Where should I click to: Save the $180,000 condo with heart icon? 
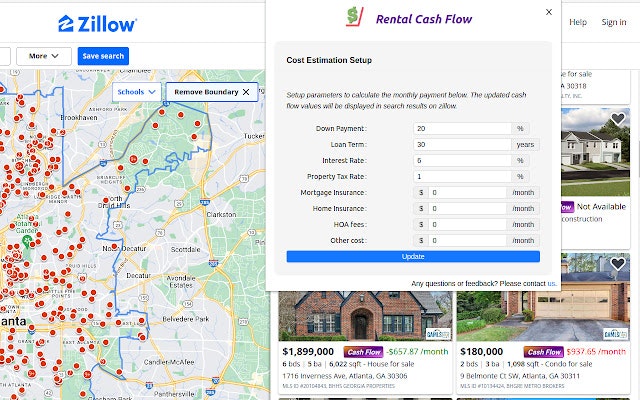(618, 264)
